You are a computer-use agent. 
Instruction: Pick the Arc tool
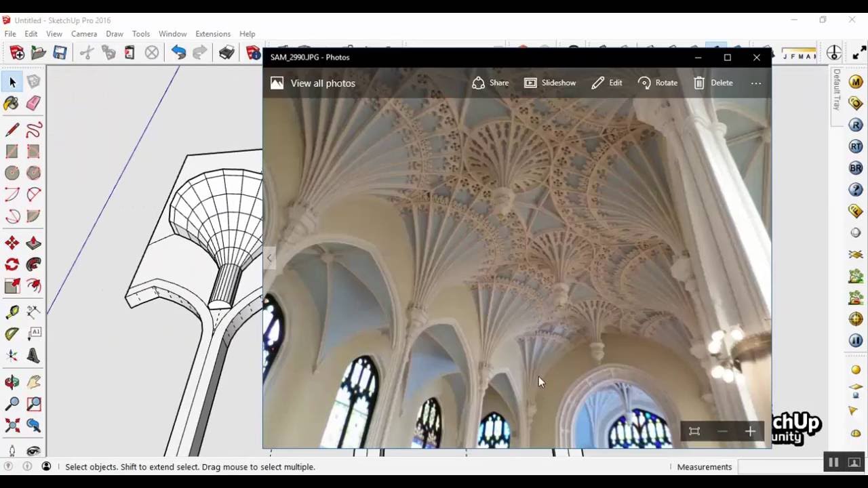click(x=12, y=195)
